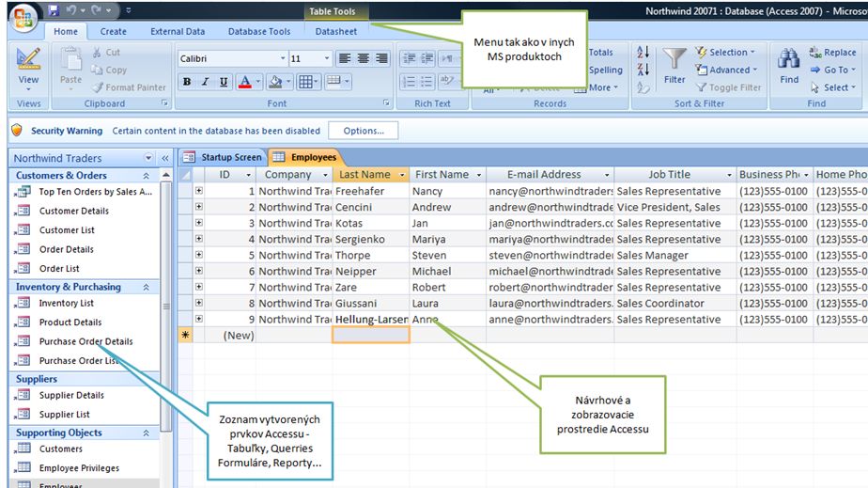Apply fill color bucket

click(275, 82)
